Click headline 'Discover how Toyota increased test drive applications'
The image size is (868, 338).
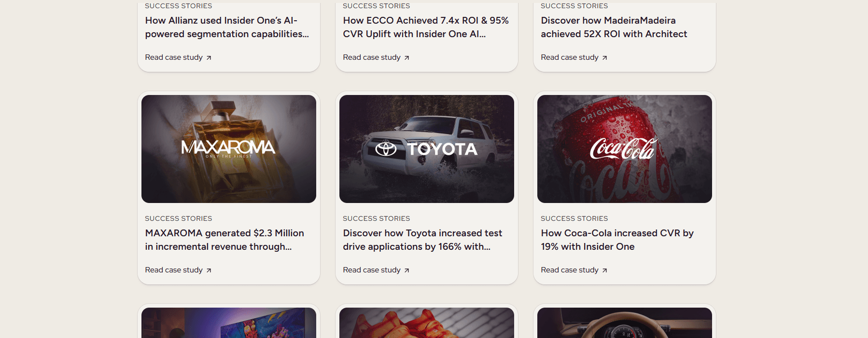coord(422,240)
